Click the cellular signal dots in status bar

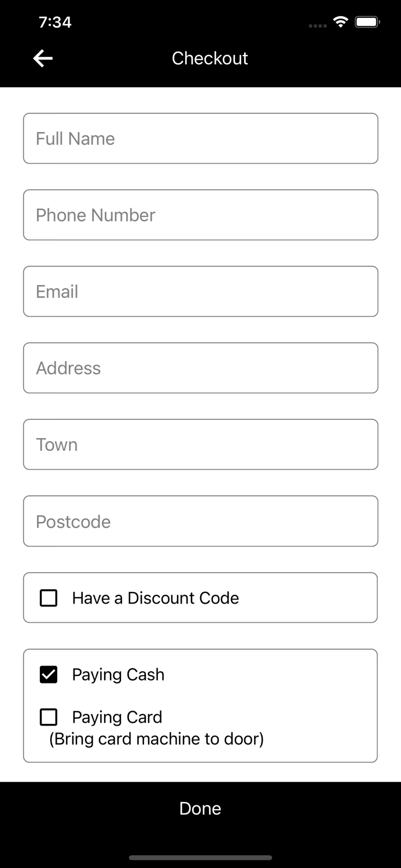(x=318, y=24)
